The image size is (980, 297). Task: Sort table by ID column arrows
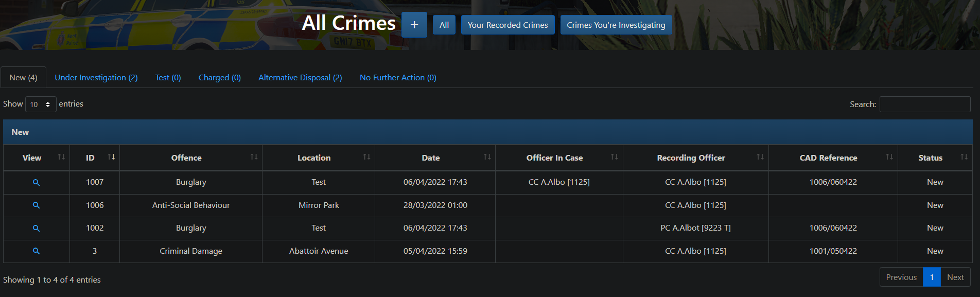111,157
